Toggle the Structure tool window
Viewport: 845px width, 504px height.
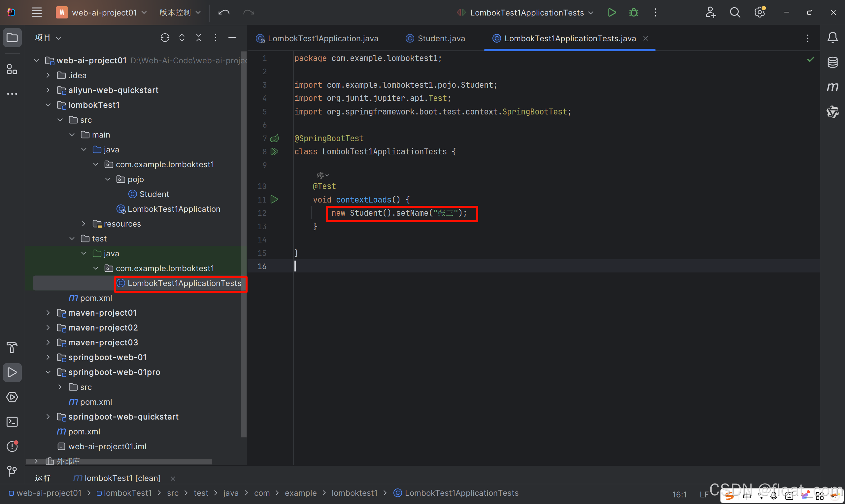pos(12,70)
